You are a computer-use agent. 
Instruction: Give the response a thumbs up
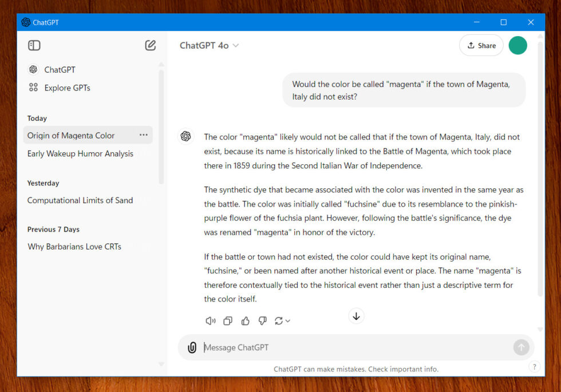point(245,321)
